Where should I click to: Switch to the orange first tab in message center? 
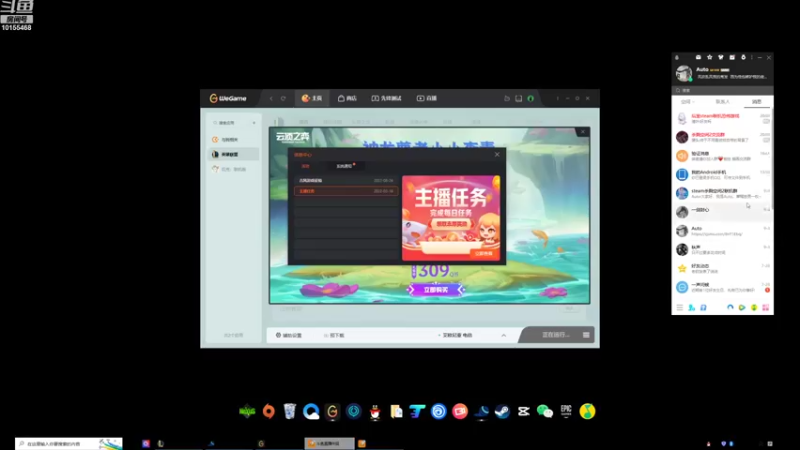(305, 166)
